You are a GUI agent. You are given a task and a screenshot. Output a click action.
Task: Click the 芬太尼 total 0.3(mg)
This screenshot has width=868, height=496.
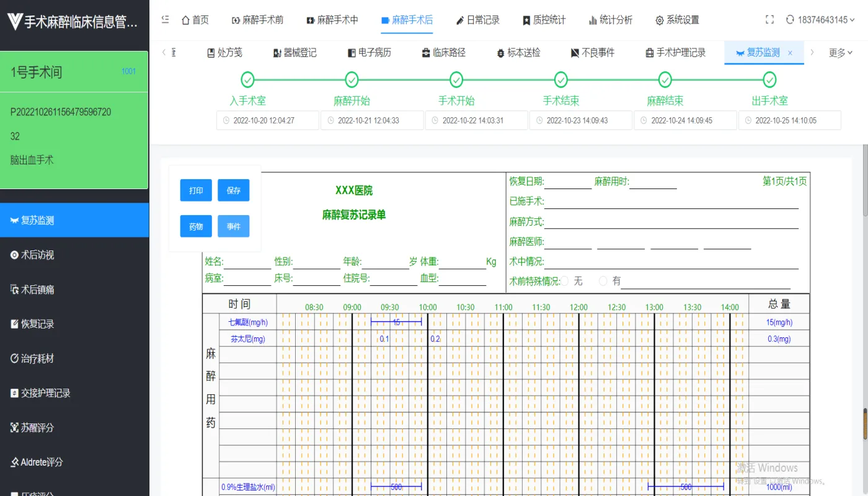[x=779, y=339]
